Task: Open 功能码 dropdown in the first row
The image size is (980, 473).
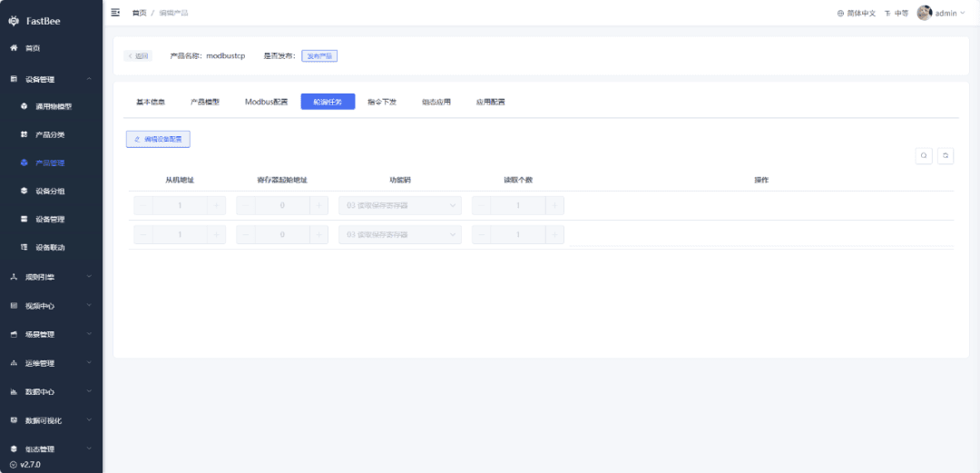Action: click(400, 205)
